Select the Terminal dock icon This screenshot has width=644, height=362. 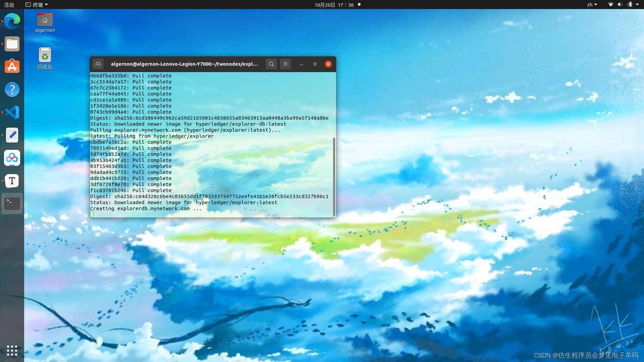coord(12,203)
